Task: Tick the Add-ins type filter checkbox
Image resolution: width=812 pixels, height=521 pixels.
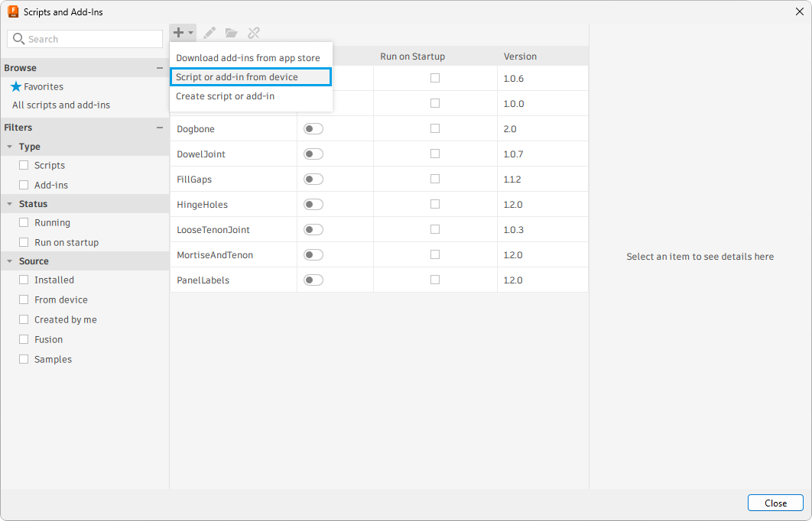Action: pyautogui.click(x=24, y=185)
